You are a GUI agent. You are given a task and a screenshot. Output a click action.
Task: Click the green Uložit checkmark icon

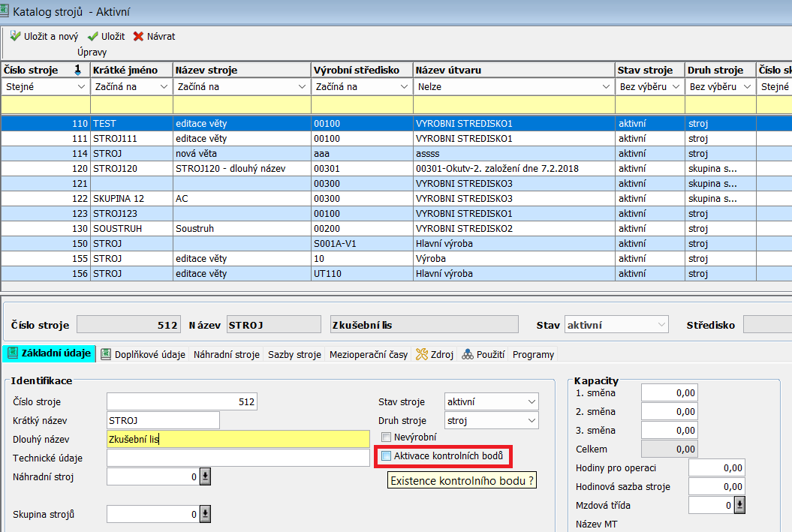[x=93, y=36]
